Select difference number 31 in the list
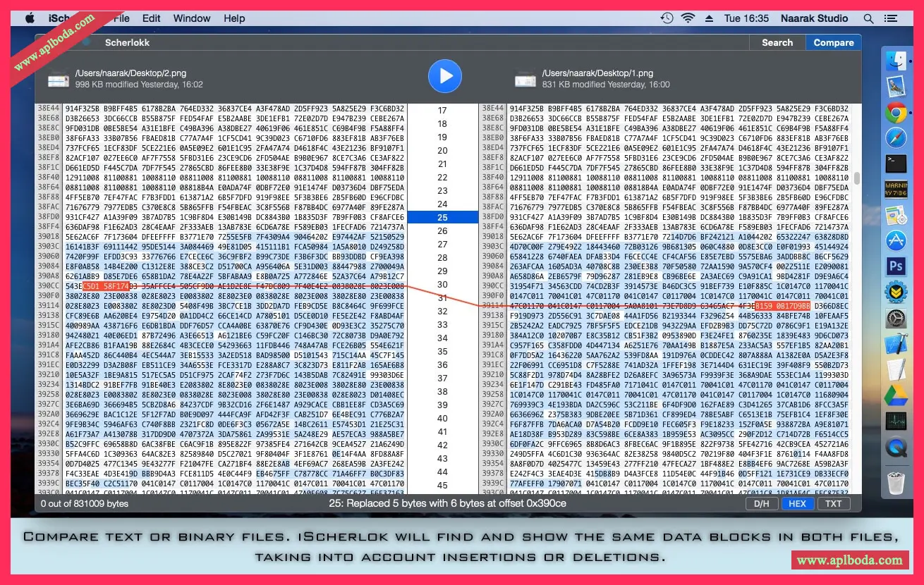 click(442, 298)
